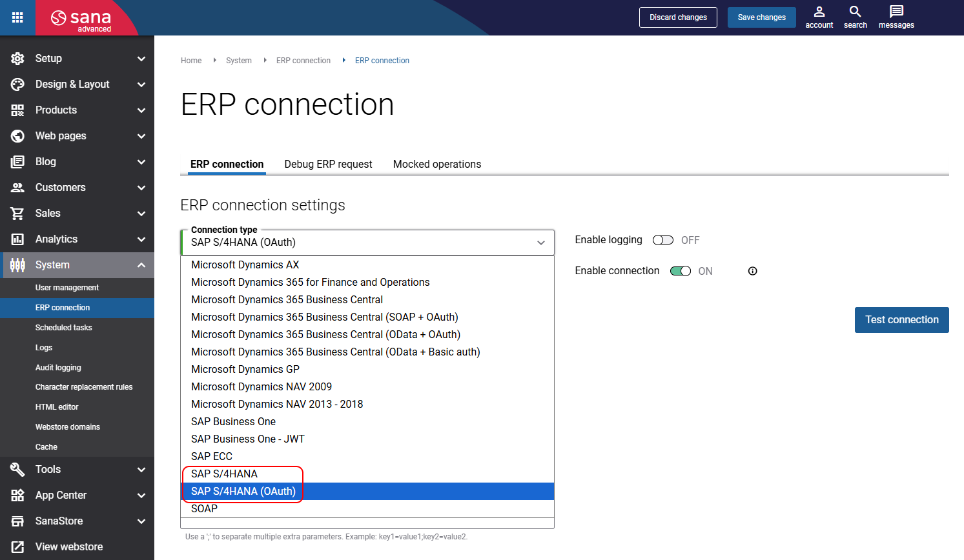
Task: Click the Setup gear icon
Action: 17,59
